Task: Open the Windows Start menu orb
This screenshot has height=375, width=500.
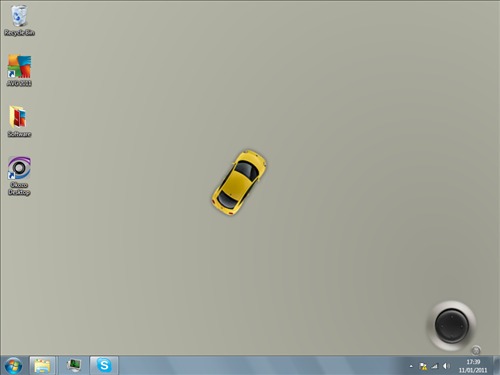Action: (13, 365)
